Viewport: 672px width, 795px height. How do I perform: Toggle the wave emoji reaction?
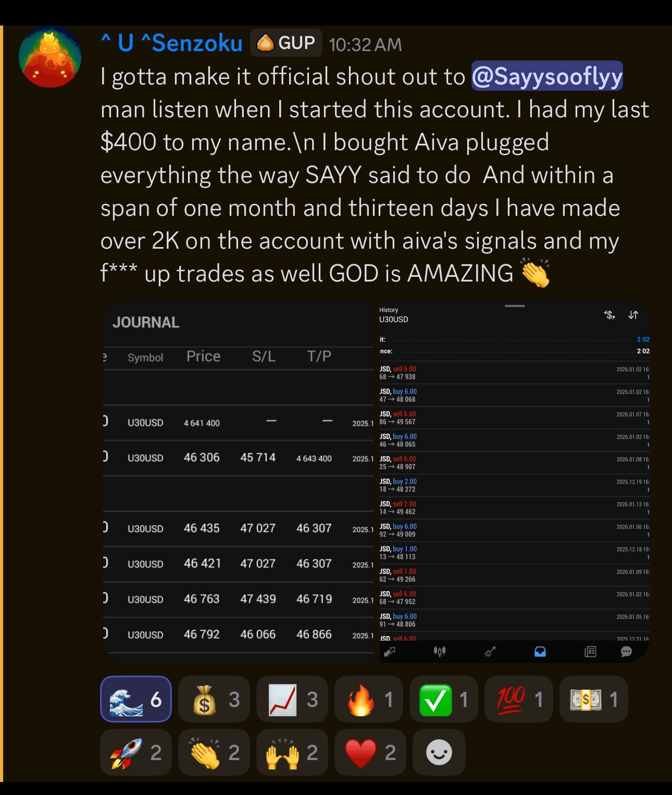(x=136, y=699)
